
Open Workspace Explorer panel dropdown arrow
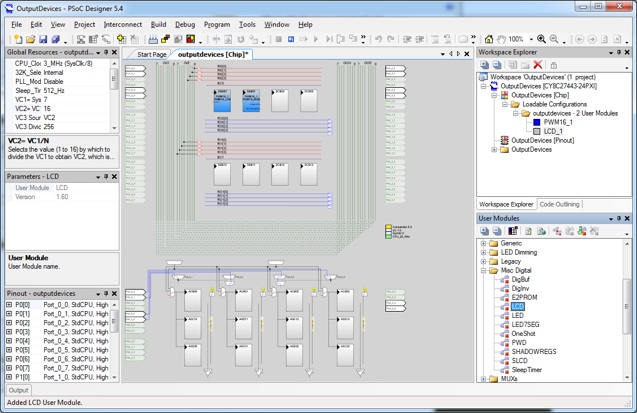611,52
